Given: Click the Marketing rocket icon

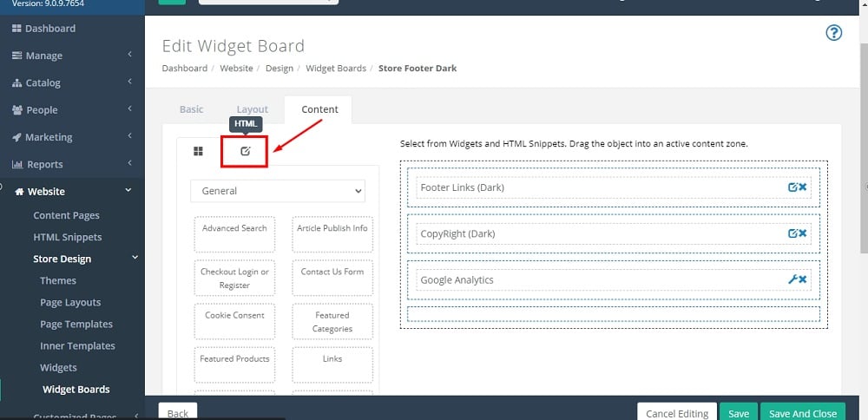Looking at the screenshot, I should point(16,137).
